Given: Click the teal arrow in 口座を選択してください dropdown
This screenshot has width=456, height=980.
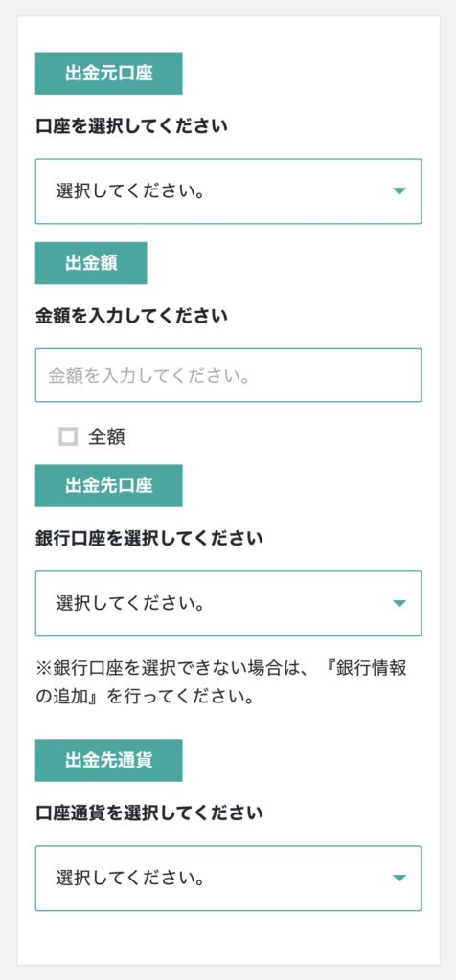Looking at the screenshot, I should coord(399,191).
